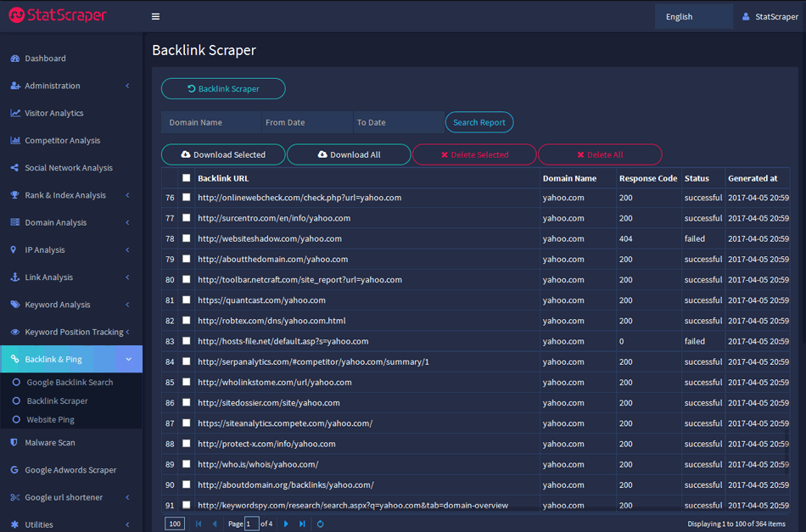The image size is (806, 532).
Task: Click the Visitor Analytics line chart icon
Action: coord(15,113)
